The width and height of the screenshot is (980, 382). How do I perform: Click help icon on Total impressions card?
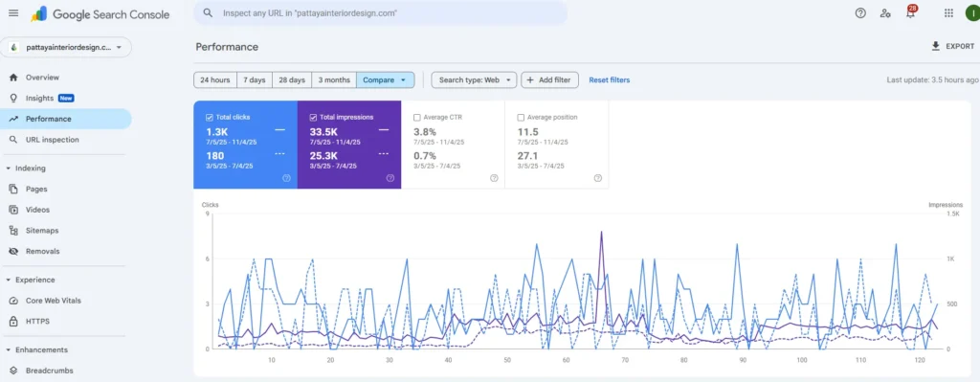tap(390, 178)
